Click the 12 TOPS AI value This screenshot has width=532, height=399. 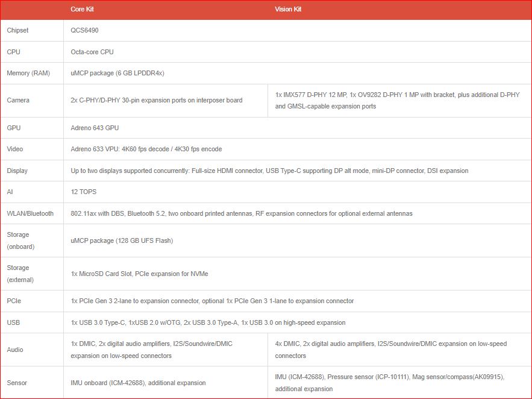[x=84, y=192]
